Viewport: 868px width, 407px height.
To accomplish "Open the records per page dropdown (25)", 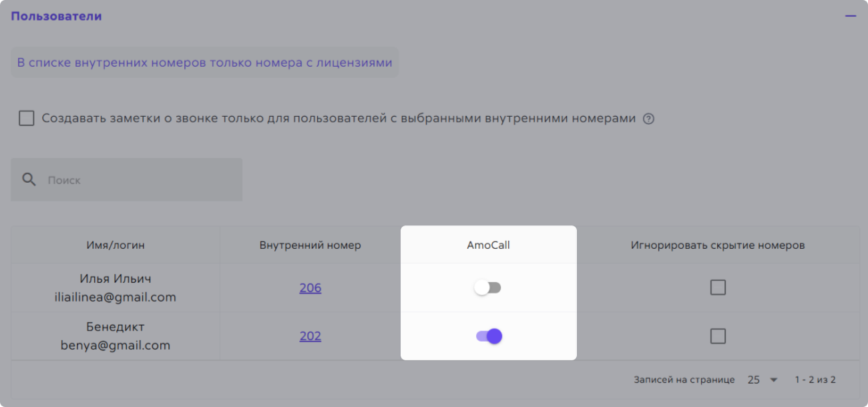I will coord(763,380).
